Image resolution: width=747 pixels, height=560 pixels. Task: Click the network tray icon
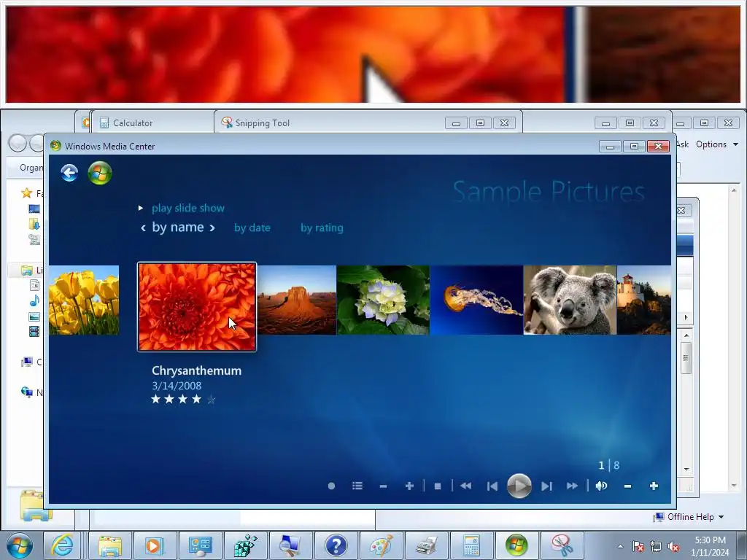[656, 546]
